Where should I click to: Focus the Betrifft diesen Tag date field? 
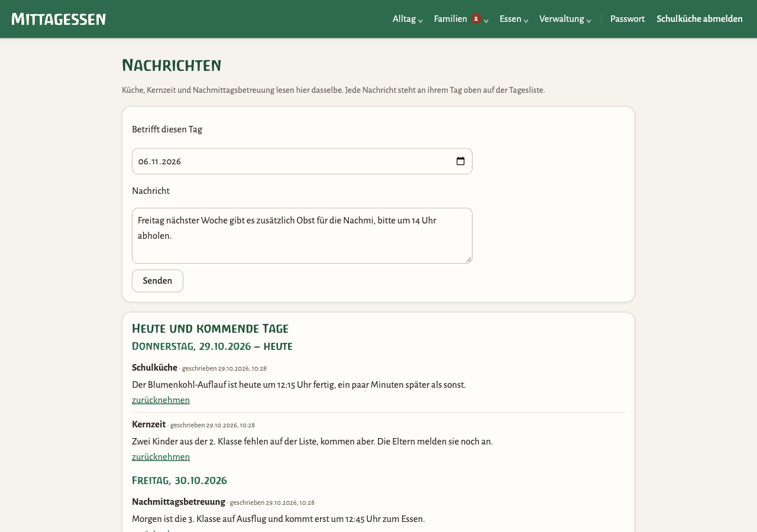click(x=302, y=161)
